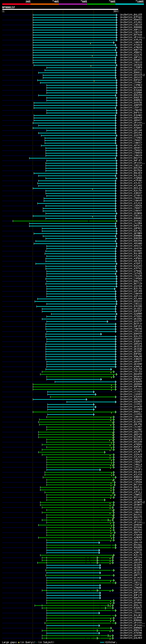Click UniRef100_Q6R4S8 label
Screen dimensions: 146x644
pos(131,118)
